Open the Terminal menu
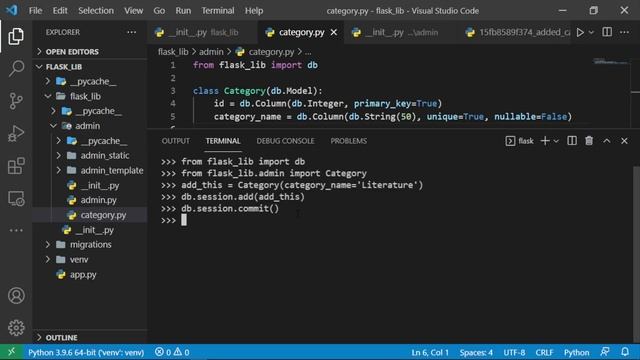 [218, 11]
